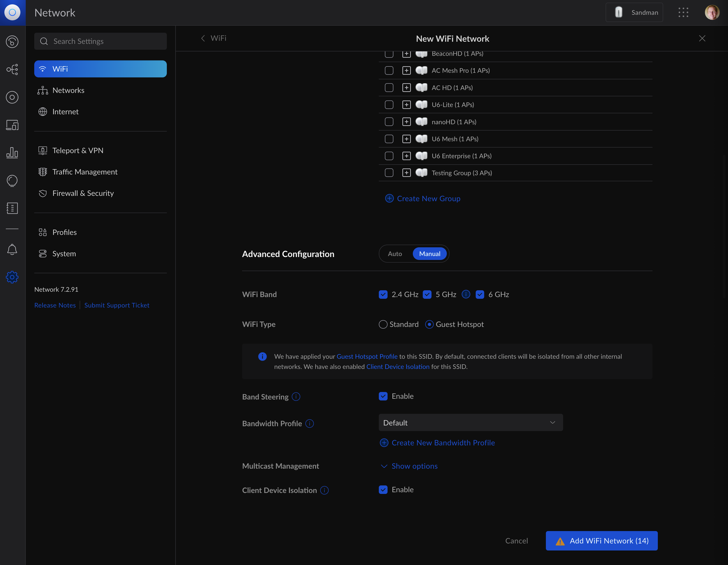Click the Settings gear icon in sidebar

click(x=12, y=277)
